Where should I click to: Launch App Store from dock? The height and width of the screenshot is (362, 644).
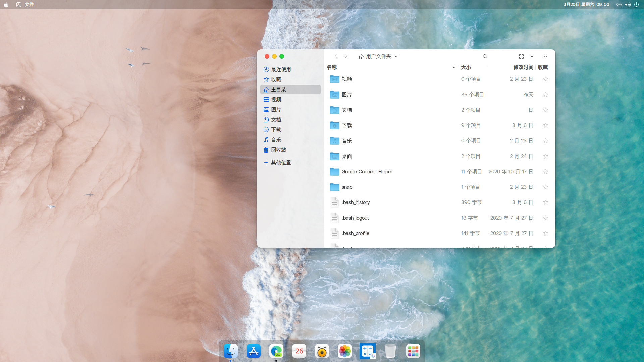[x=253, y=351]
